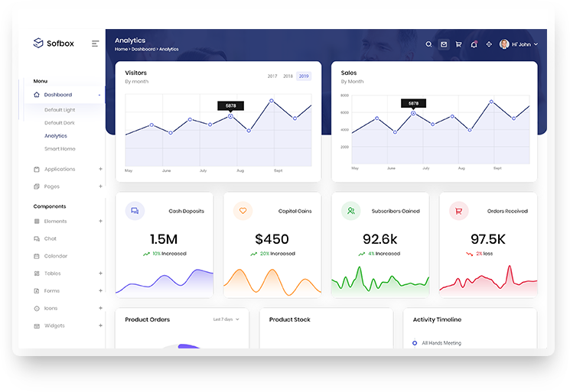This screenshot has height=392, width=570.
Task: Open the Hi John user dropdown
Action: (x=520, y=44)
